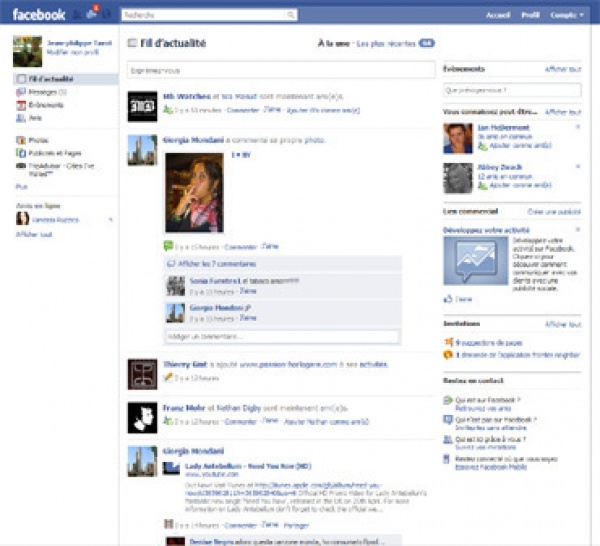
Task: Open 9 suggestions de pages
Action: [489, 342]
